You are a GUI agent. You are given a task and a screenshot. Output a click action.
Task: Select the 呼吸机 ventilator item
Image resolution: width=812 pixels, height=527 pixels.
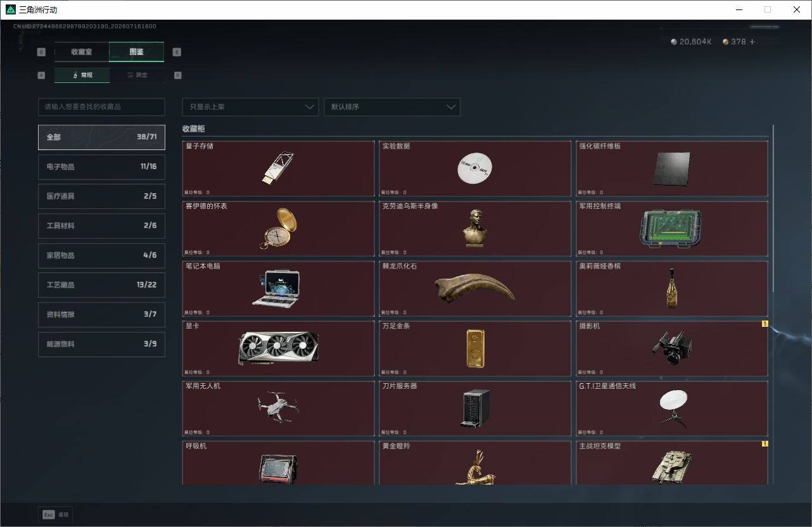pyautogui.click(x=279, y=463)
